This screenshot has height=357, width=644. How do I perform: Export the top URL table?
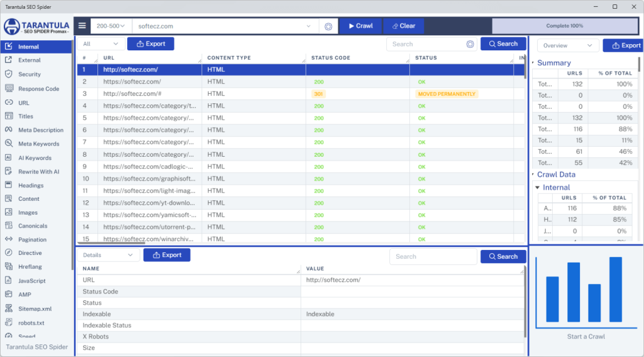pos(151,43)
